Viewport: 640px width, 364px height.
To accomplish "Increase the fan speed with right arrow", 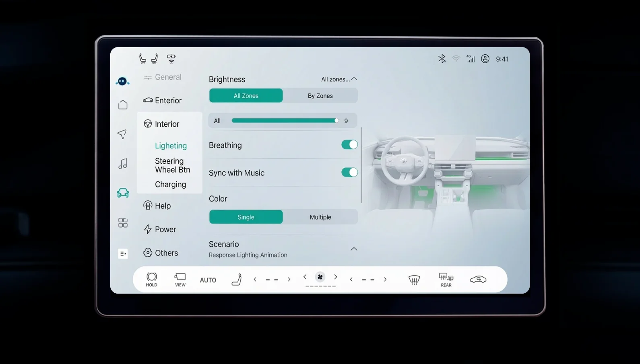I will [335, 277].
